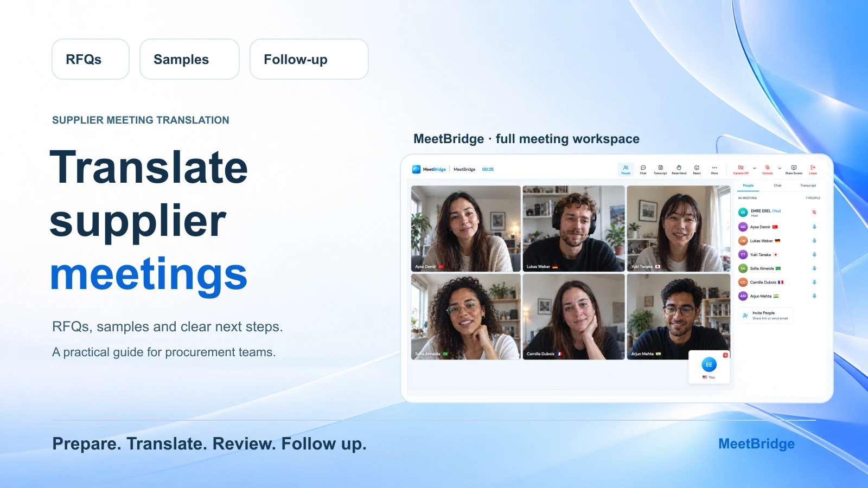This screenshot has height=488, width=868.
Task: Open the People panel from the toolbar
Action: coord(626,170)
